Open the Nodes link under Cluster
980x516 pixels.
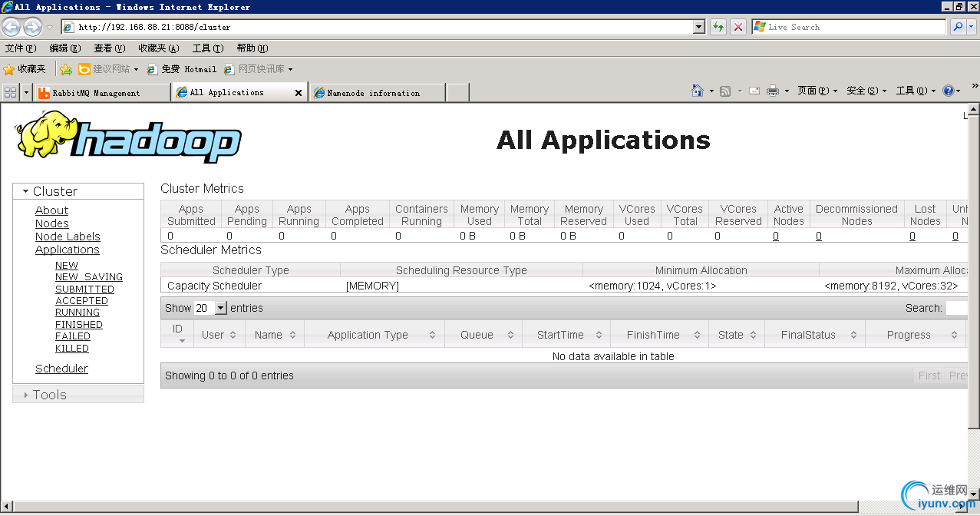pos(51,223)
